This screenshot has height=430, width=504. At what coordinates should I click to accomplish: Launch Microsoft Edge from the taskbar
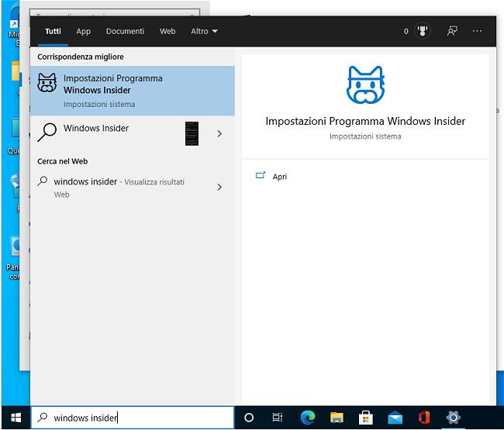point(308,418)
